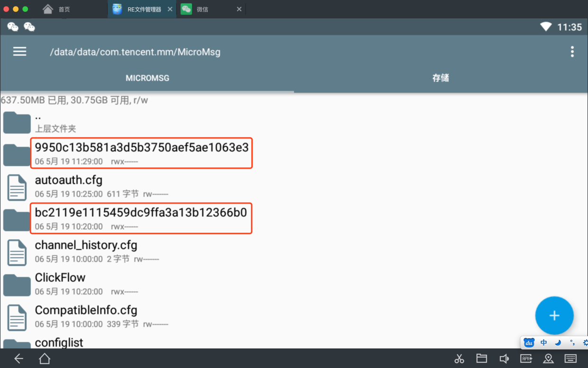
Task: Switch to the 存储 tab
Action: tap(441, 78)
